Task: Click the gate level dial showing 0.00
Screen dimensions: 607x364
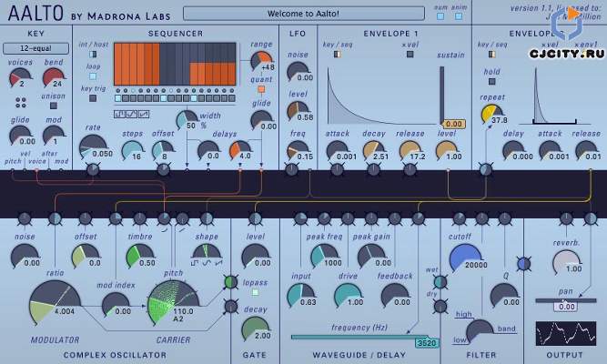Action: pos(256,257)
